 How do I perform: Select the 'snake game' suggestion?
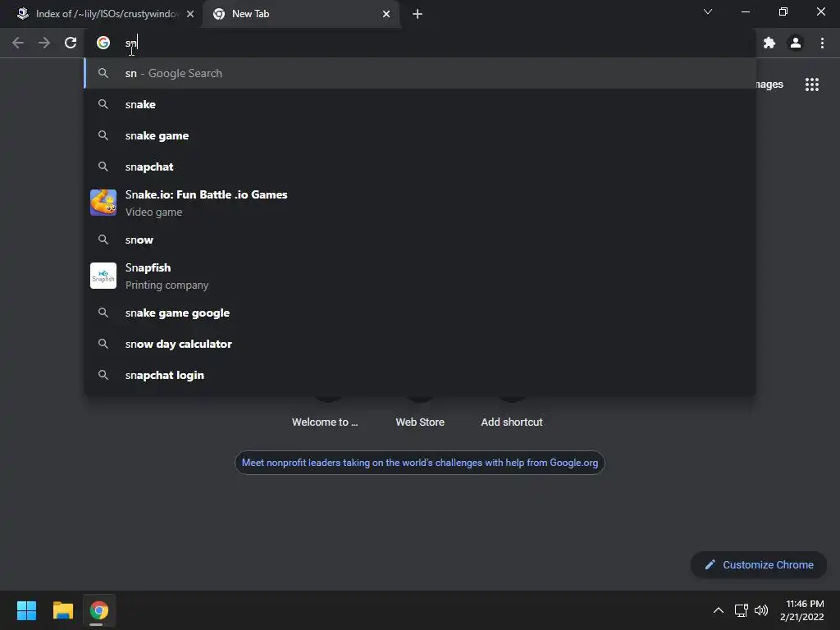click(x=420, y=135)
